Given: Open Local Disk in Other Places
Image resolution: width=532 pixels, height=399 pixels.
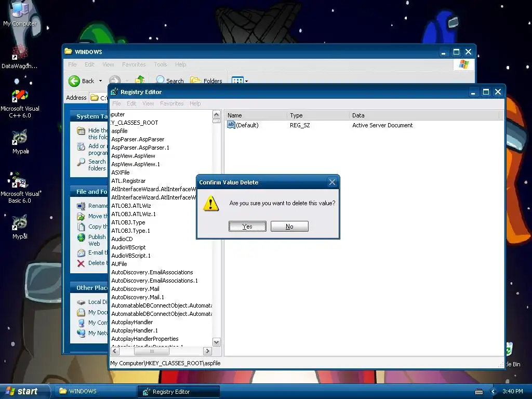Looking at the screenshot, I should pyautogui.click(x=92, y=302).
